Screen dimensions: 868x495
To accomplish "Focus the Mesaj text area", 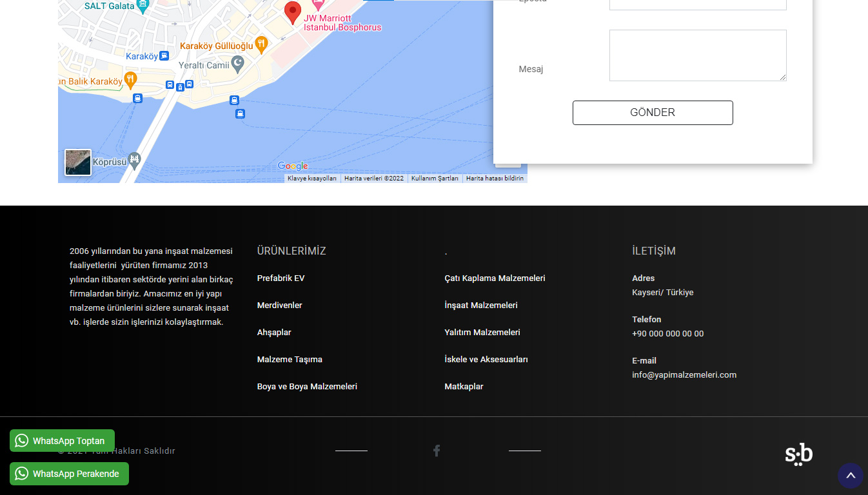I will coord(698,55).
